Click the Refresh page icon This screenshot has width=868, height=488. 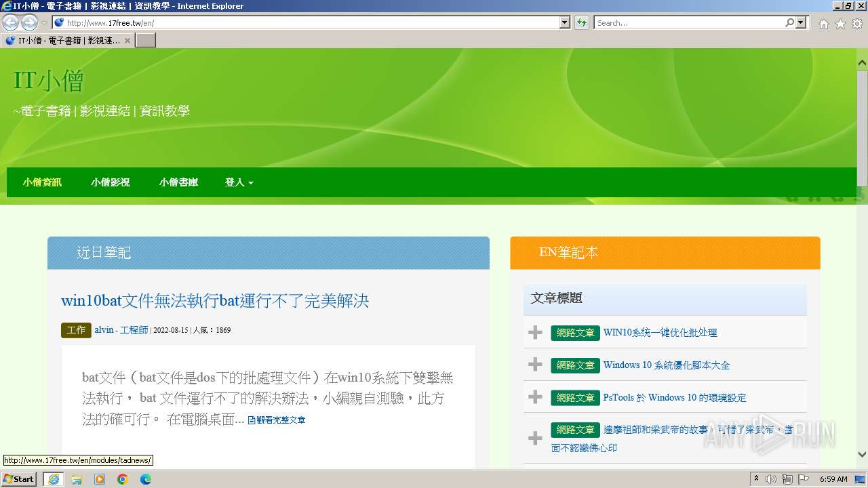(581, 22)
